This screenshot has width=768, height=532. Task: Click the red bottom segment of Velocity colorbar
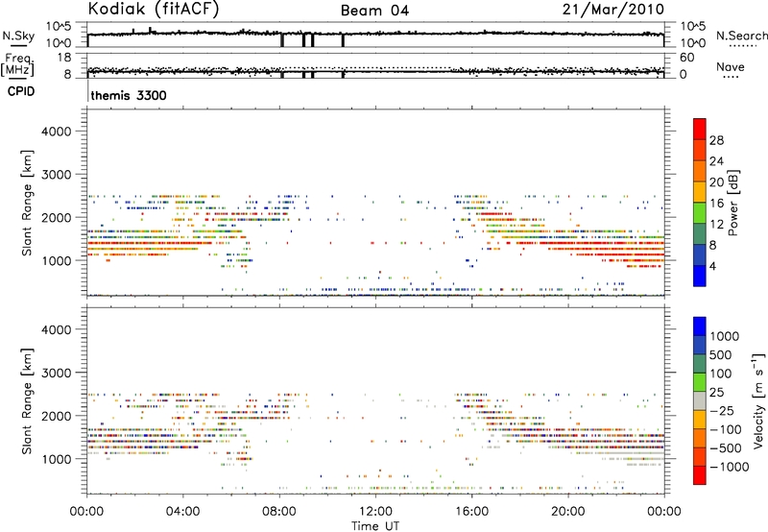click(700, 475)
